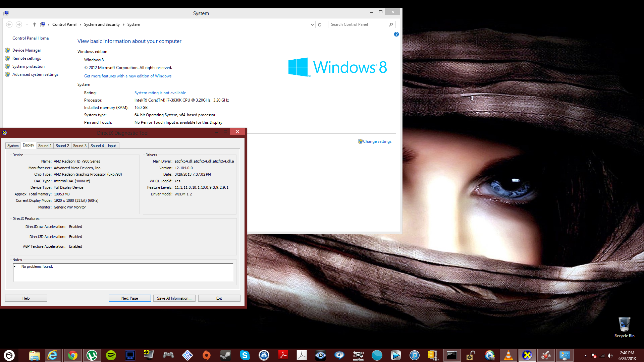Open Google Chrome from taskbar
This screenshot has width=644, height=362.
tap(72, 355)
